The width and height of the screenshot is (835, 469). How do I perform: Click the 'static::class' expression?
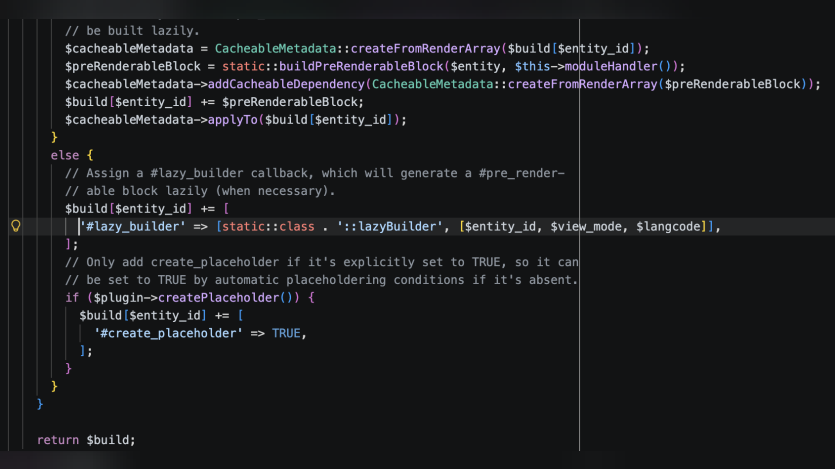(268, 227)
